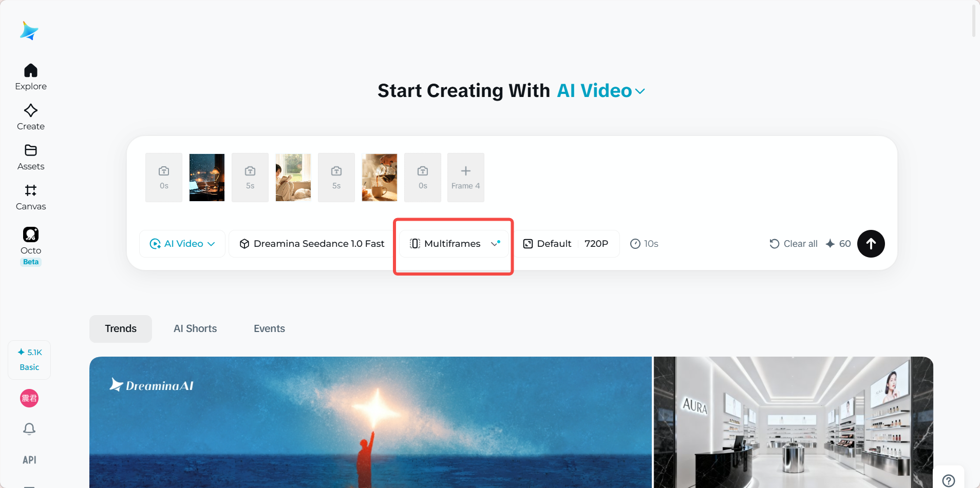The height and width of the screenshot is (488, 980).
Task: Click the Dreamina logo icon
Action: coord(29,31)
